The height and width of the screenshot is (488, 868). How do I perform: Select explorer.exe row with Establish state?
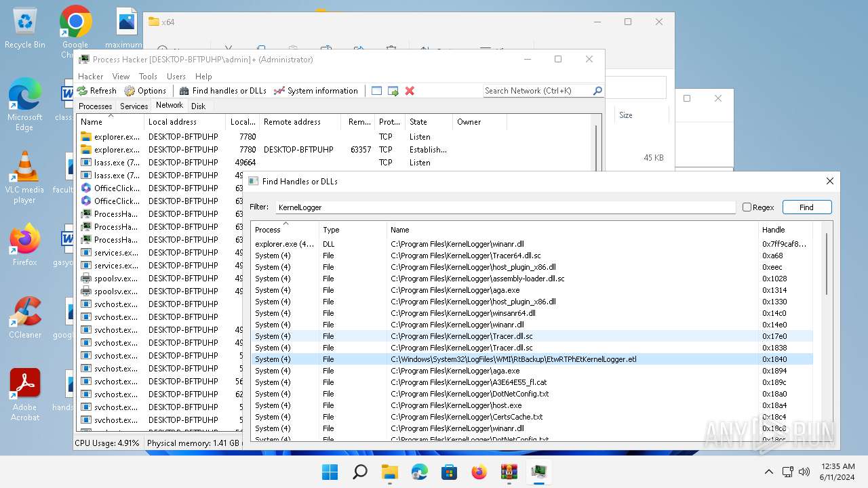334,150
